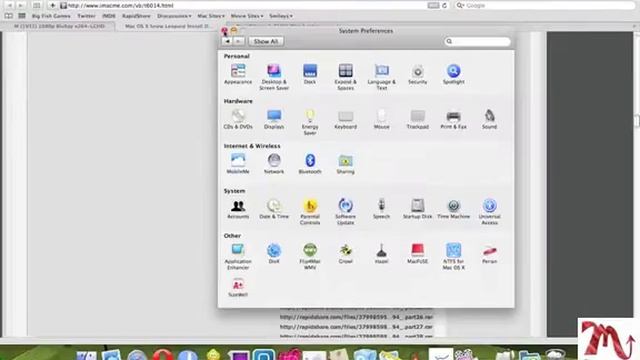Switch to Mac OS X Snow Leopard tab
The height and width of the screenshot is (360, 640).
click(167, 26)
